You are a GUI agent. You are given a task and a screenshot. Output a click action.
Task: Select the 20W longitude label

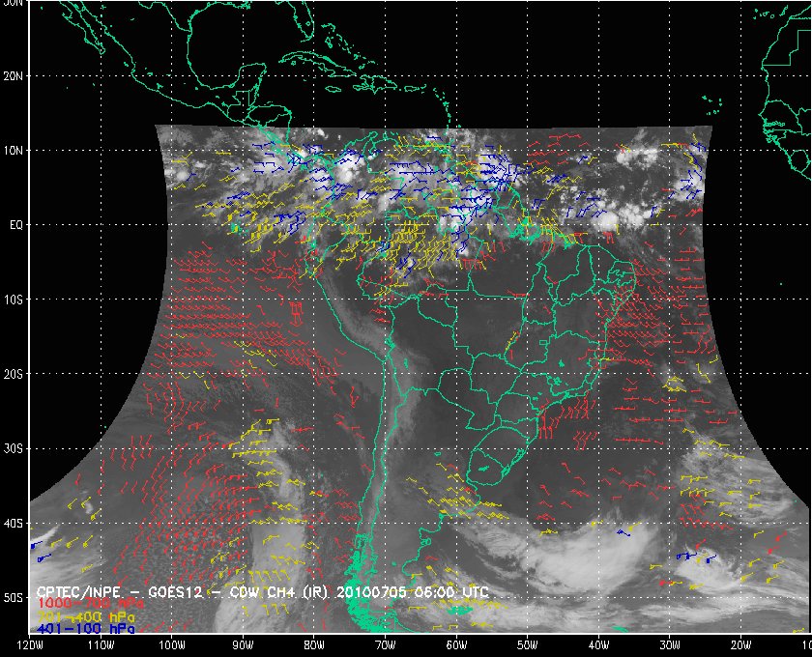(740, 643)
